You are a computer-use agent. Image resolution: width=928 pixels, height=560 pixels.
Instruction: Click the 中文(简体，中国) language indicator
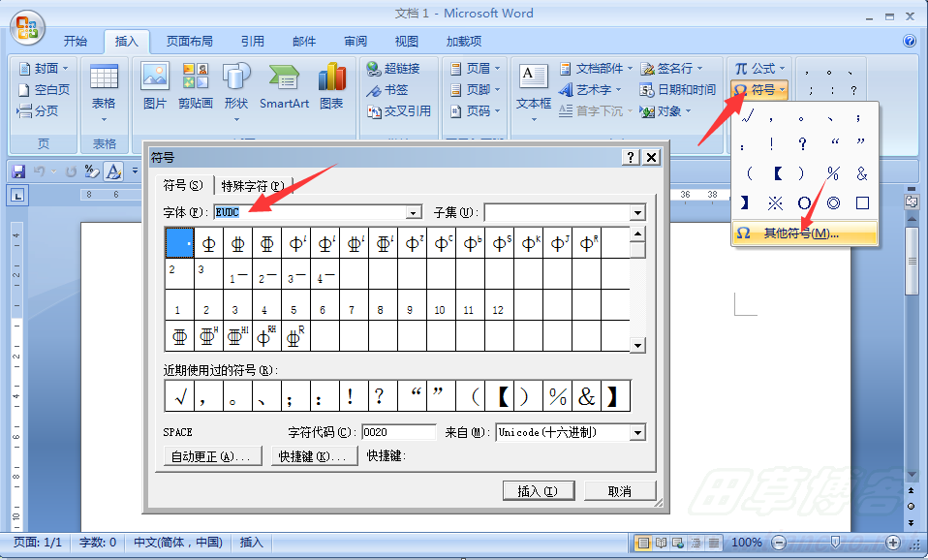click(x=178, y=543)
